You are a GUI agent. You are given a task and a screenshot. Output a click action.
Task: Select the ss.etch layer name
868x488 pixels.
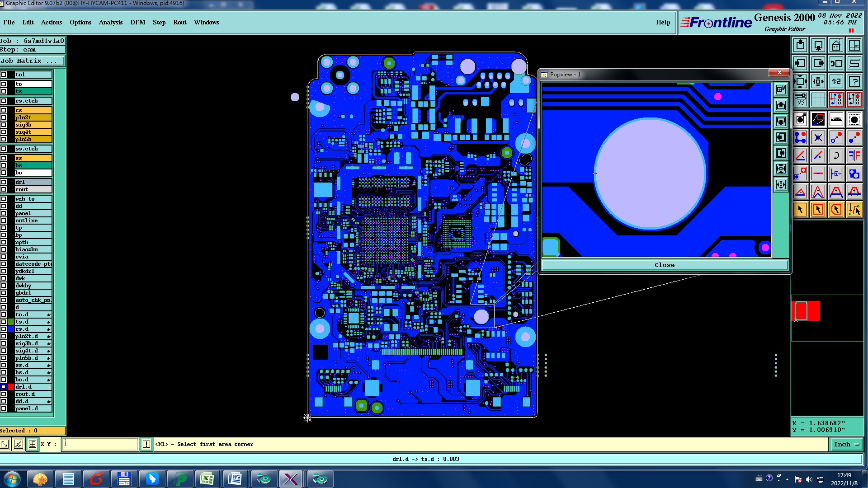pos(33,149)
